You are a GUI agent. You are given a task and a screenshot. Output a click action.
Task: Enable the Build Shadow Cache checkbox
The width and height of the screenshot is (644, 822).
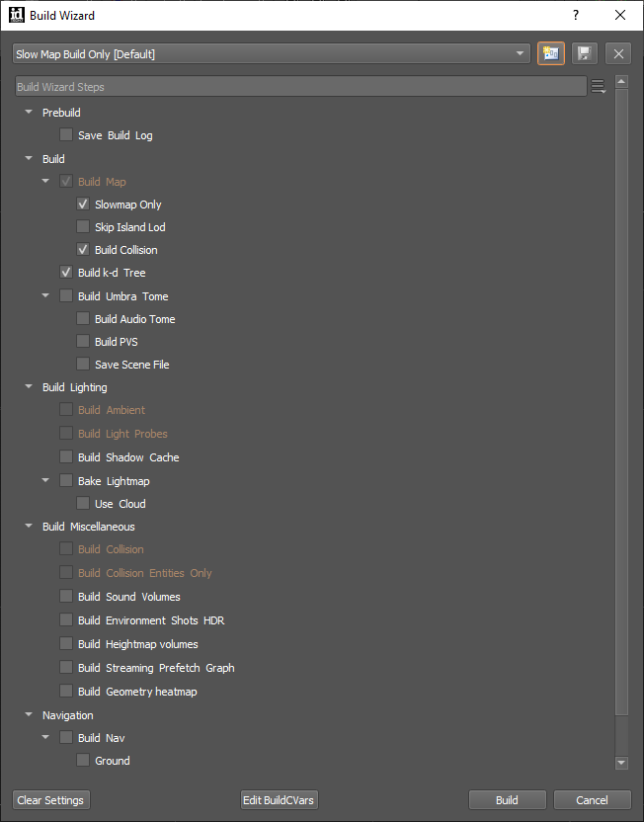[x=66, y=456]
